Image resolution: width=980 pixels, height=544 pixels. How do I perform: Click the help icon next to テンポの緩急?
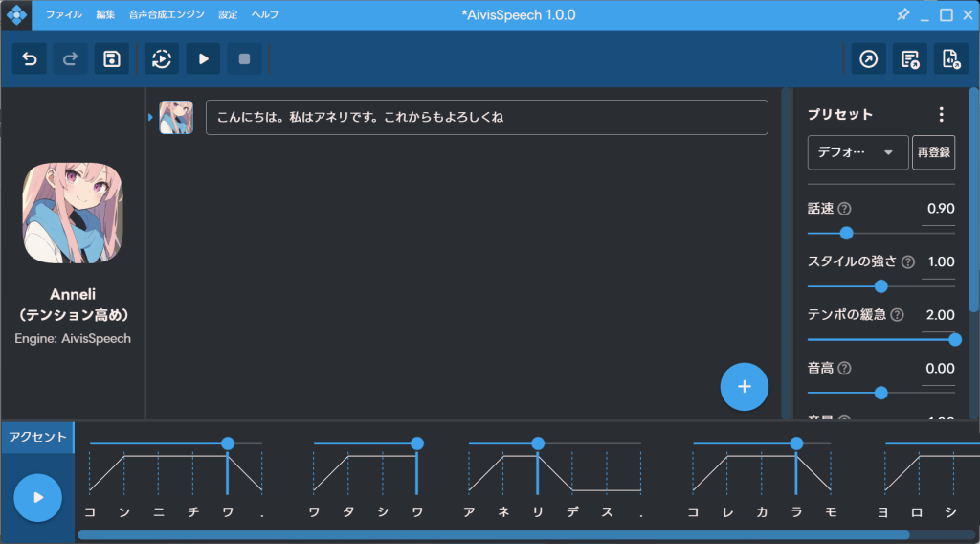897,315
